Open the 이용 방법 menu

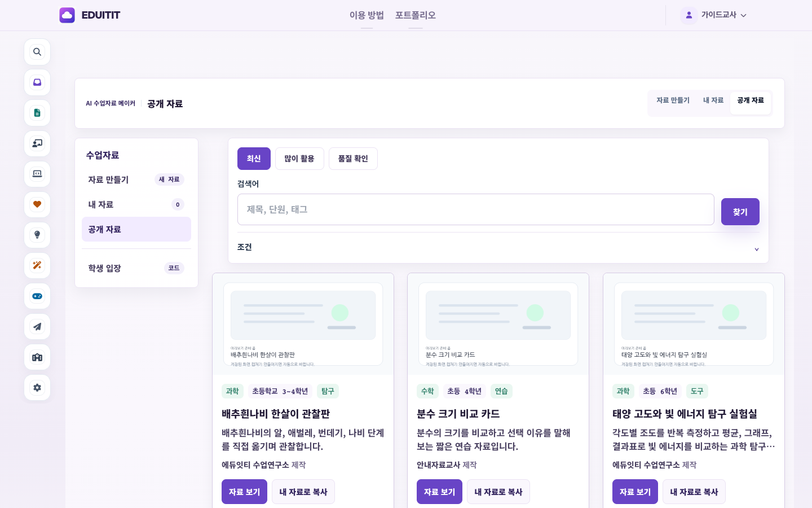(x=367, y=15)
